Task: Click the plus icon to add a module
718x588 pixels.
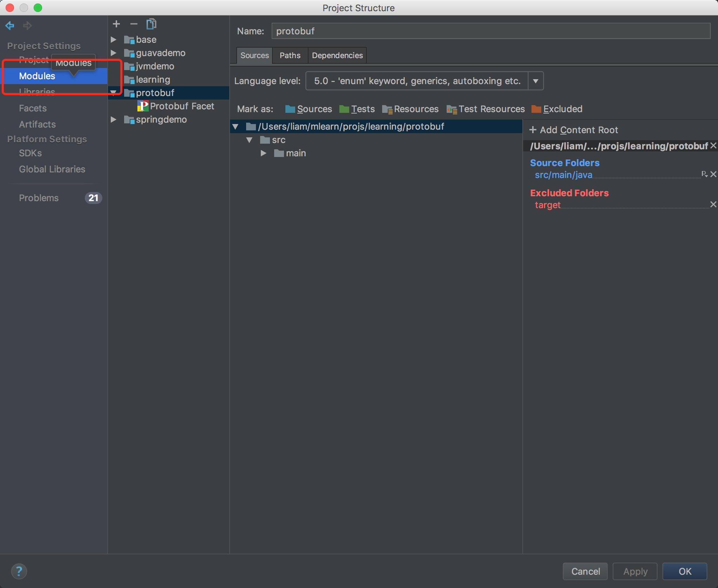Action: [x=116, y=24]
